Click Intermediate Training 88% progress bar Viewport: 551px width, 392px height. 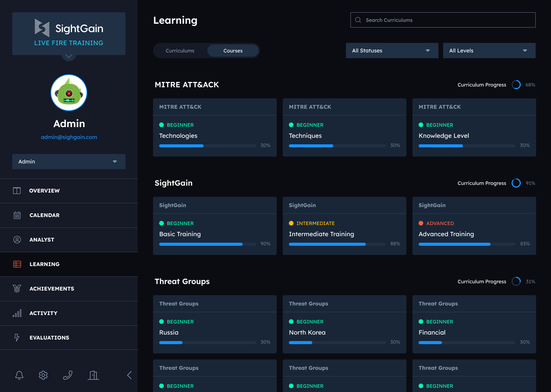point(337,244)
